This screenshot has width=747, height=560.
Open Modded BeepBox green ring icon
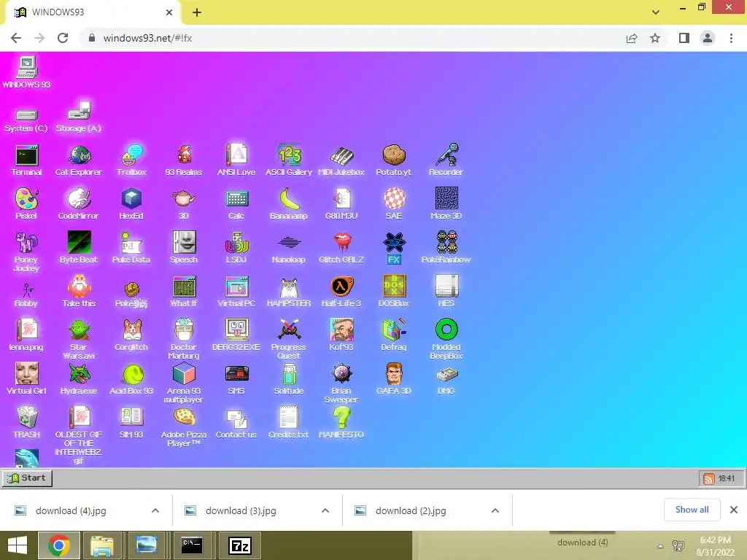(446, 339)
